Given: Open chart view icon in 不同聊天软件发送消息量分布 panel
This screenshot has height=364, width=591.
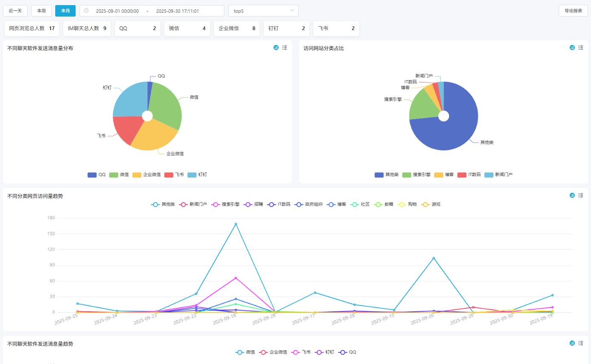Looking at the screenshot, I should pos(276,48).
